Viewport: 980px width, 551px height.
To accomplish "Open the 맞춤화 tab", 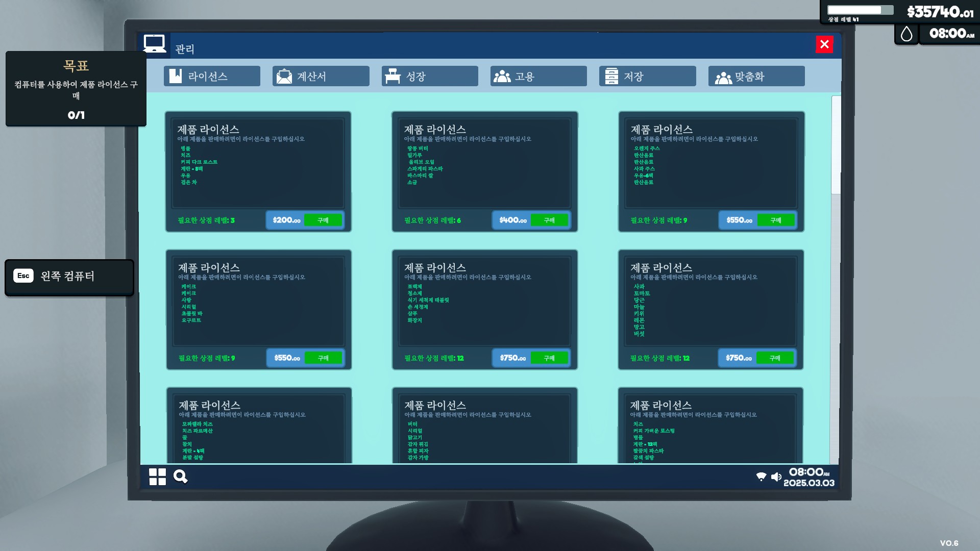I will (756, 76).
